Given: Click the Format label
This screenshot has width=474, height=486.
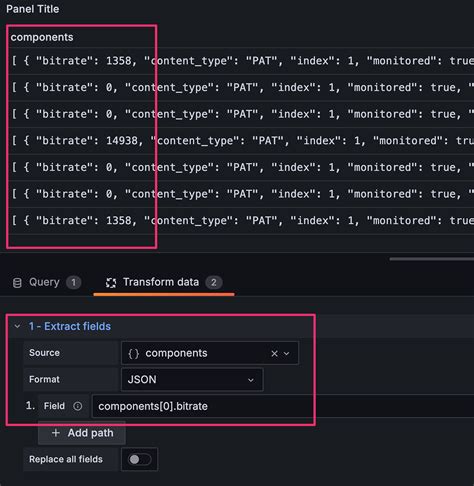Looking at the screenshot, I should [44, 380].
